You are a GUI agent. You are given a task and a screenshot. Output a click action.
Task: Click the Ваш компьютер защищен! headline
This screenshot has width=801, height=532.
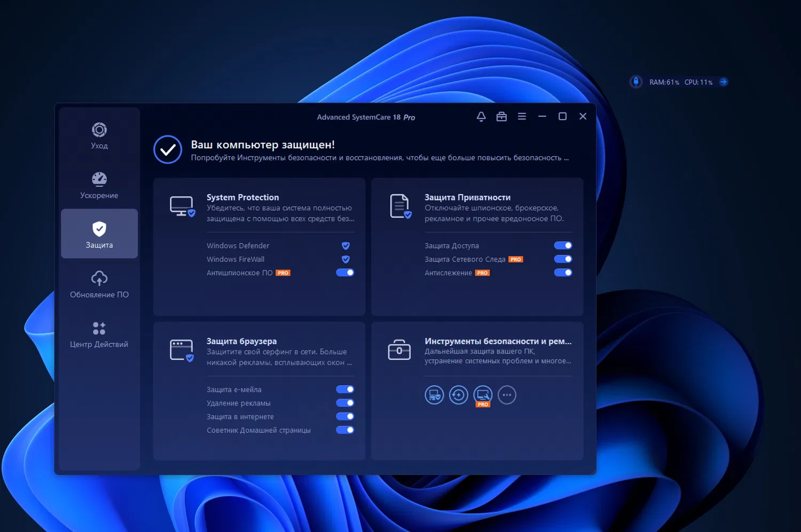point(263,145)
